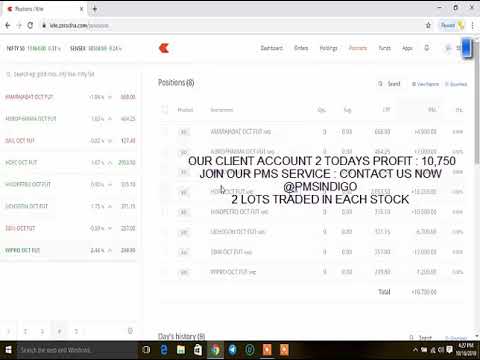Click the Kite logo in the header
Viewport: 480px width, 360px height.
tap(164, 48)
